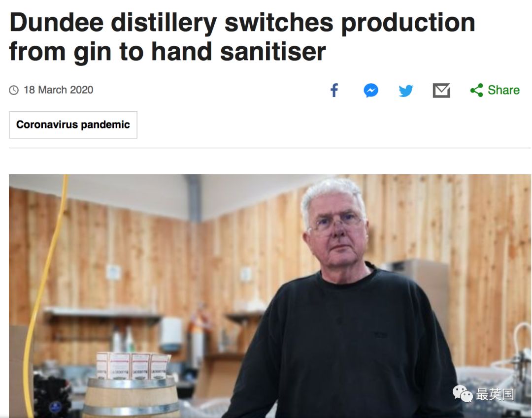The width and height of the screenshot is (532, 418).
Task: Click the clock icon beside the date
Action: [x=14, y=90]
